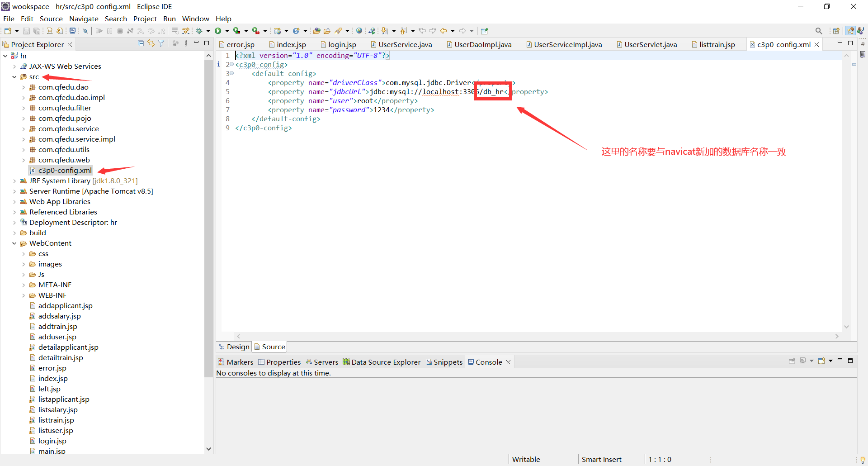Click the Open Console icon in Console toolbar
Image resolution: width=868 pixels, height=466 pixels.
point(821,361)
